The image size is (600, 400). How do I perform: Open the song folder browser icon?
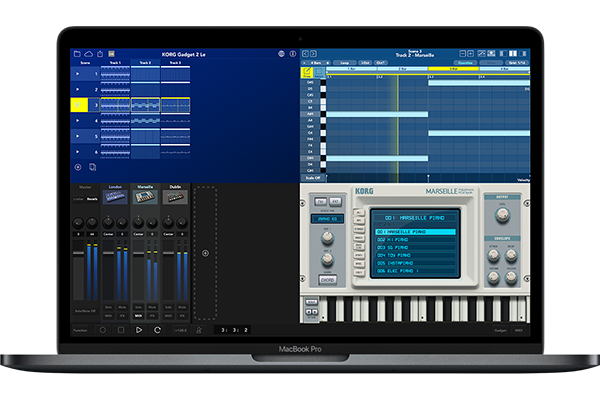click(77, 53)
